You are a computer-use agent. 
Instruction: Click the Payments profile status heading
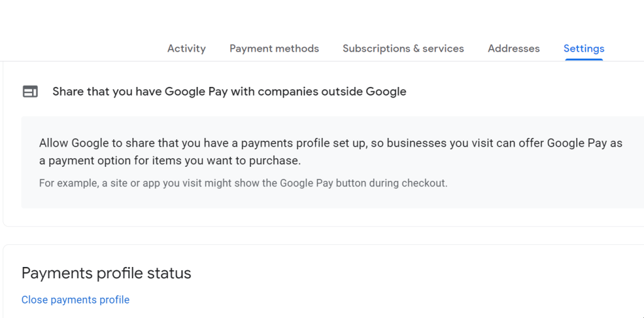[x=106, y=273]
